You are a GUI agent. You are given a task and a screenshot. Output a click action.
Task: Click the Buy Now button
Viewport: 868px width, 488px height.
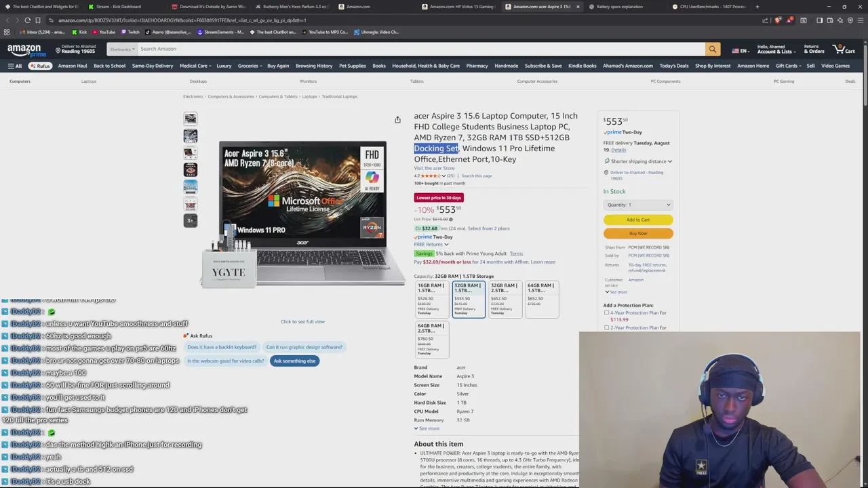638,233
